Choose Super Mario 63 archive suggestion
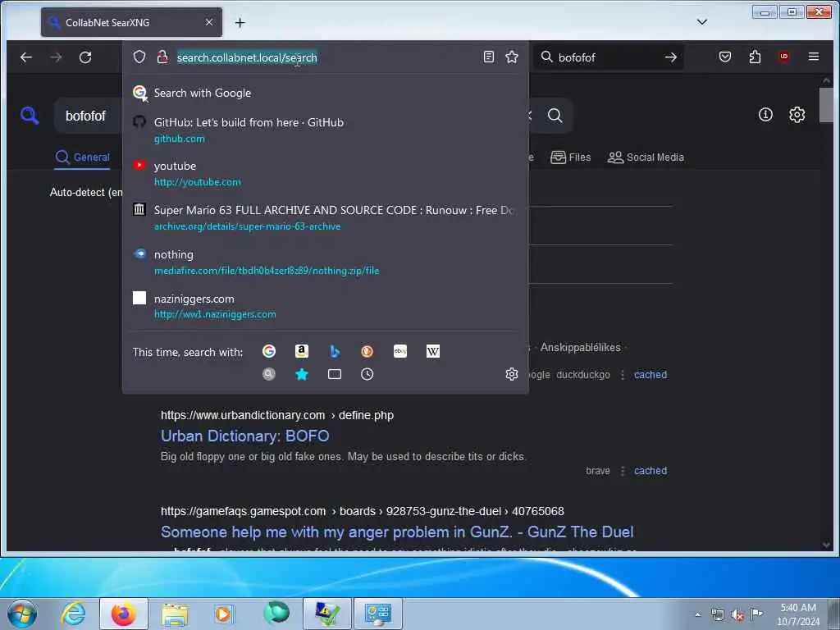 click(325, 217)
